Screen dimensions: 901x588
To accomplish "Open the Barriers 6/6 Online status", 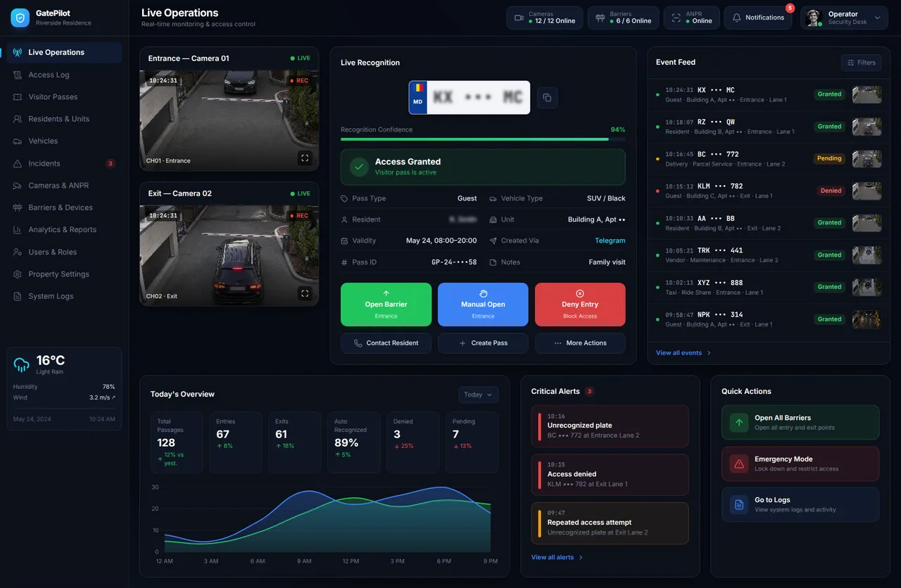I will (x=623, y=18).
